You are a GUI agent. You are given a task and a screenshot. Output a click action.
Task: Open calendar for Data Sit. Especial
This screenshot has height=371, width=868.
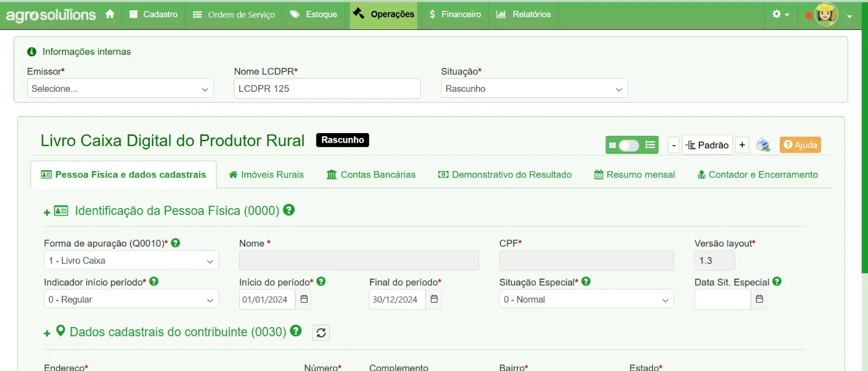click(x=759, y=299)
